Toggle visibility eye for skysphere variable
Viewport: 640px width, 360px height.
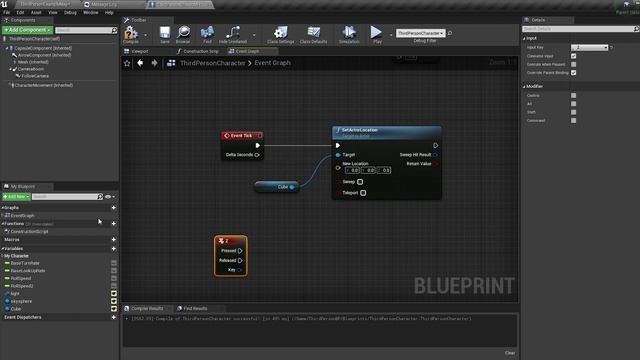coord(114,301)
